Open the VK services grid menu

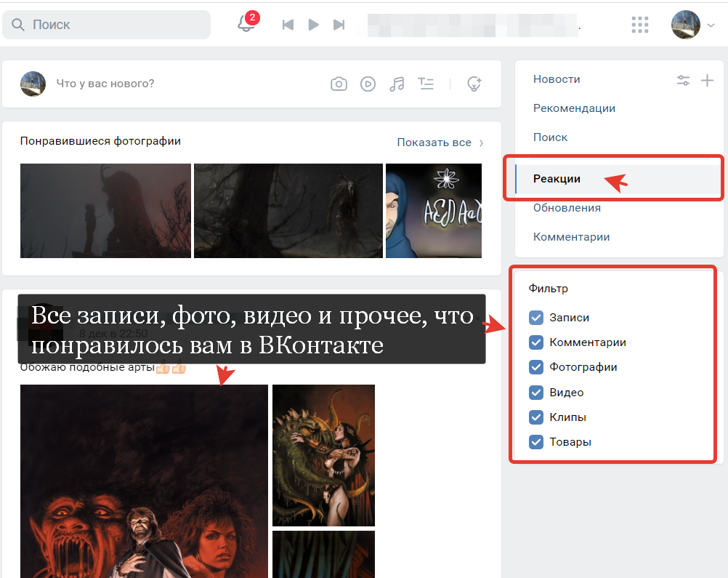pos(640,25)
